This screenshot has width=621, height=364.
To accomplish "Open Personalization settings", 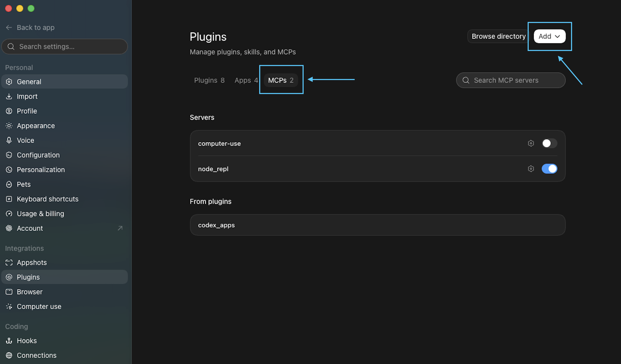I will pos(64,170).
